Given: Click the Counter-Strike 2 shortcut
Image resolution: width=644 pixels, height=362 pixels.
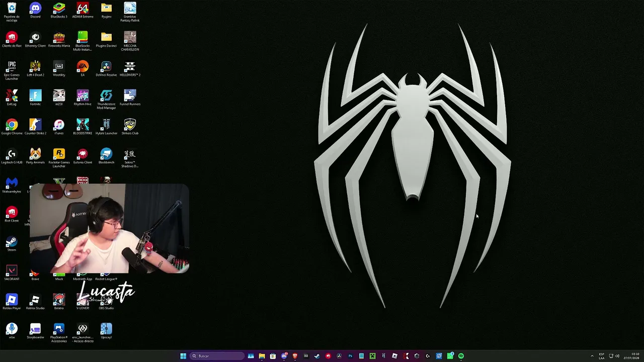Looking at the screenshot, I should tap(35, 127).
